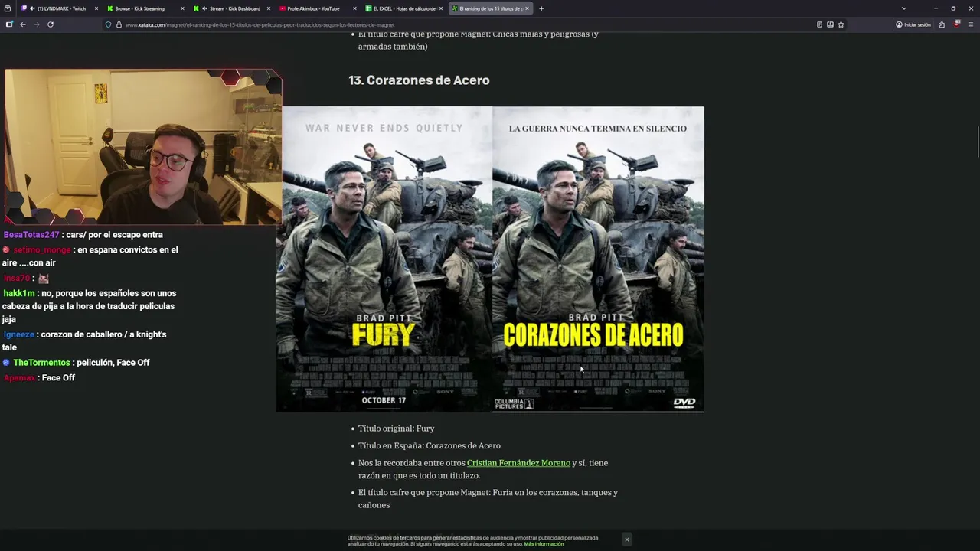Click chat username Igneeze

click(18, 334)
